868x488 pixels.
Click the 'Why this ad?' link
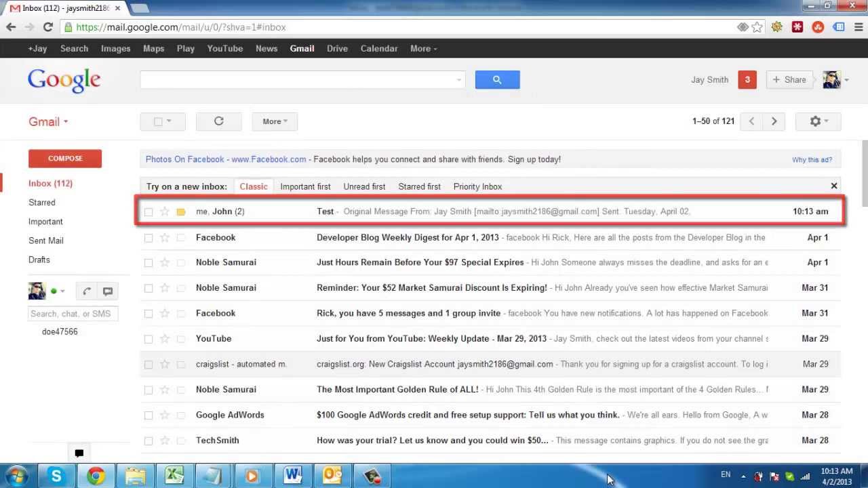click(812, 160)
